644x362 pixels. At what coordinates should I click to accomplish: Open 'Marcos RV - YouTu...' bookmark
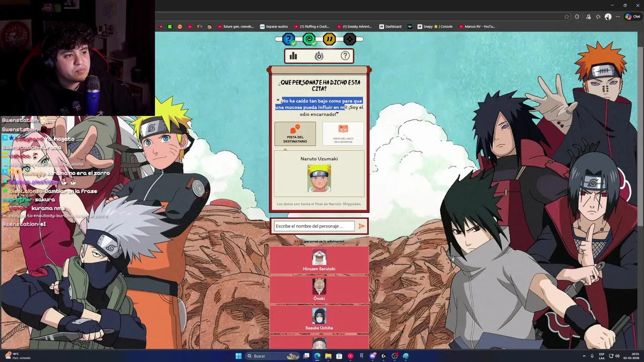[476, 27]
